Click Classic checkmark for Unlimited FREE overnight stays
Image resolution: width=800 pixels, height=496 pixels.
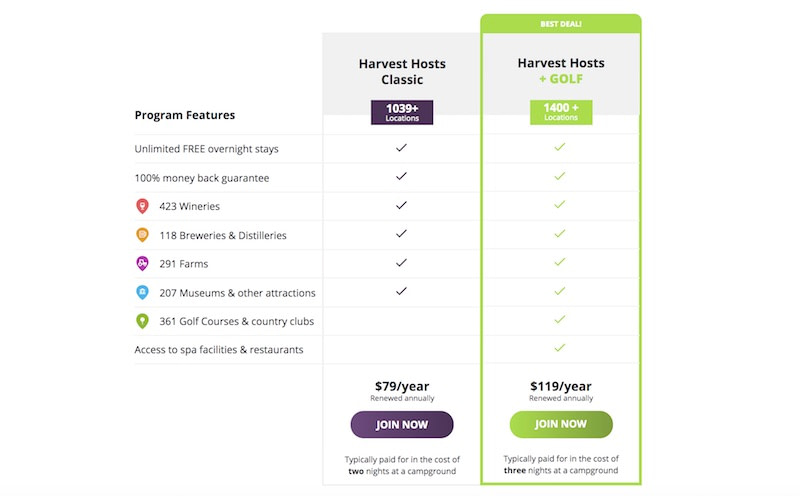click(402, 147)
